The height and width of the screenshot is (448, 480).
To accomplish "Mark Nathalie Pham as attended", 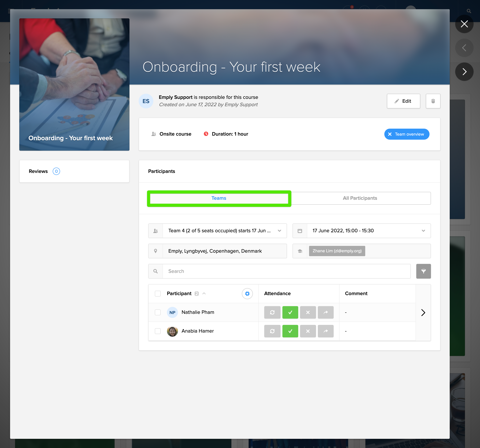I will click(290, 312).
